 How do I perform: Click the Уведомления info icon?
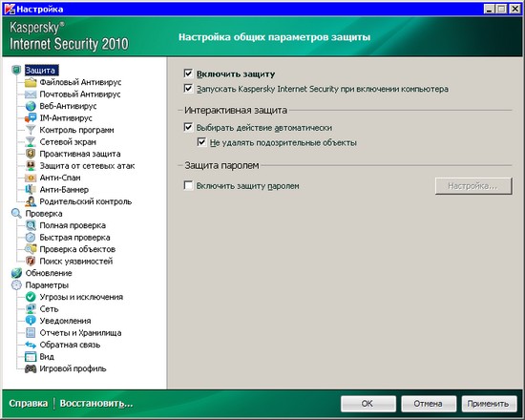[31, 321]
